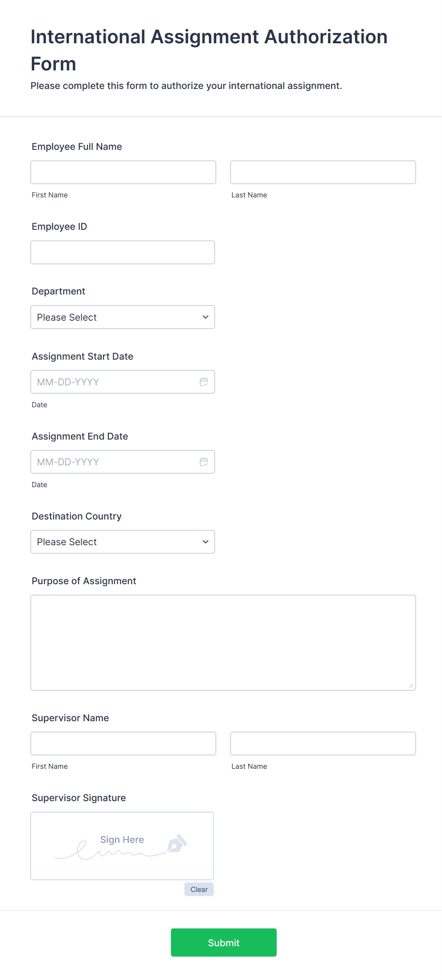Focus the employee First Name field
The width and height of the screenshot is (442, 980).
123,172
